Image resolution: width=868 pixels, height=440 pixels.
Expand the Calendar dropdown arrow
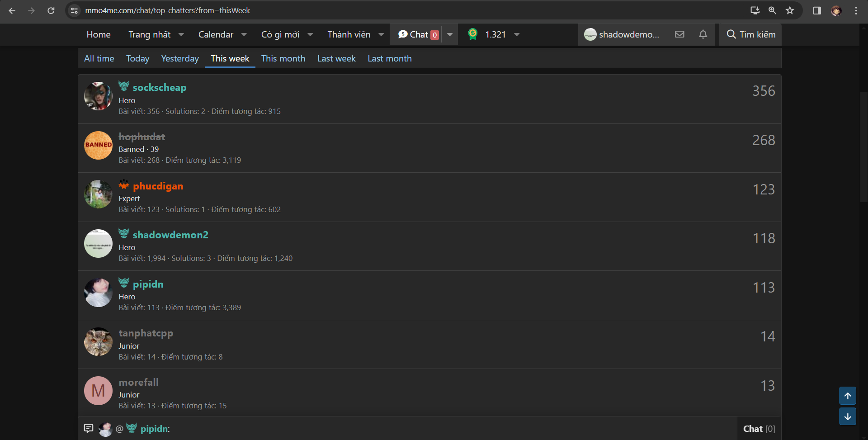tap(244, 34)
